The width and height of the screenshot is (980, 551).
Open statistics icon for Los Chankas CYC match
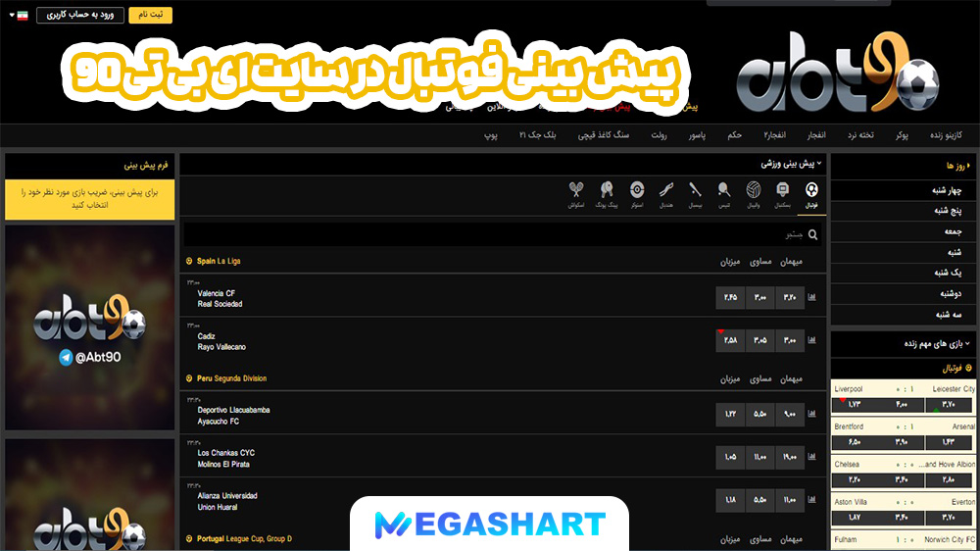[811, 457]
